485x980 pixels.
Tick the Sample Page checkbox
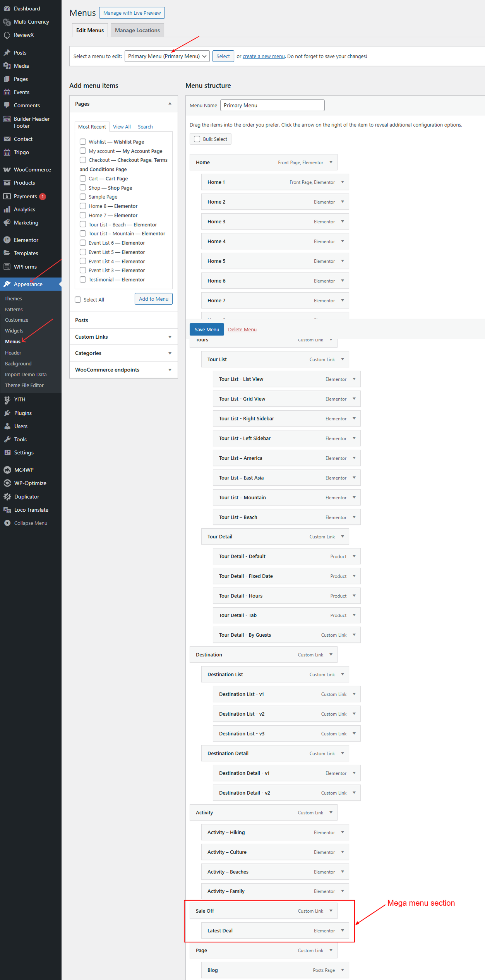click(83, 197)
